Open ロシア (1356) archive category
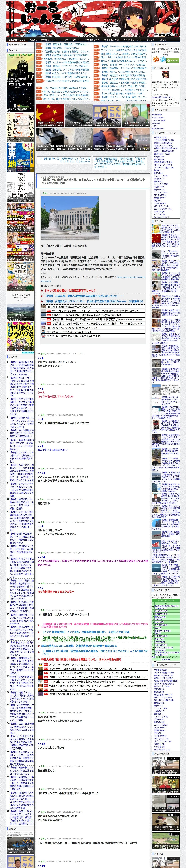 click(x=160, y=195)
